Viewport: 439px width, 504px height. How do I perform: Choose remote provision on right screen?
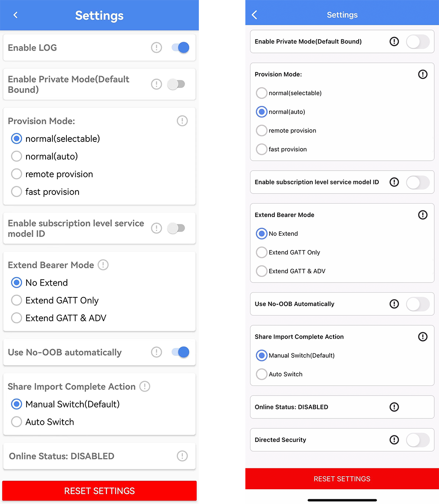[x=261, y=131]
